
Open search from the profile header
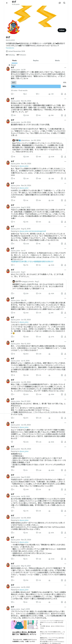coord(65,3)
